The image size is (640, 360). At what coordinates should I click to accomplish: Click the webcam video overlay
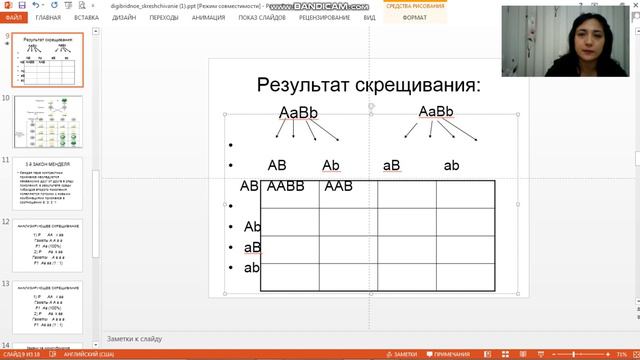(565, 41)
